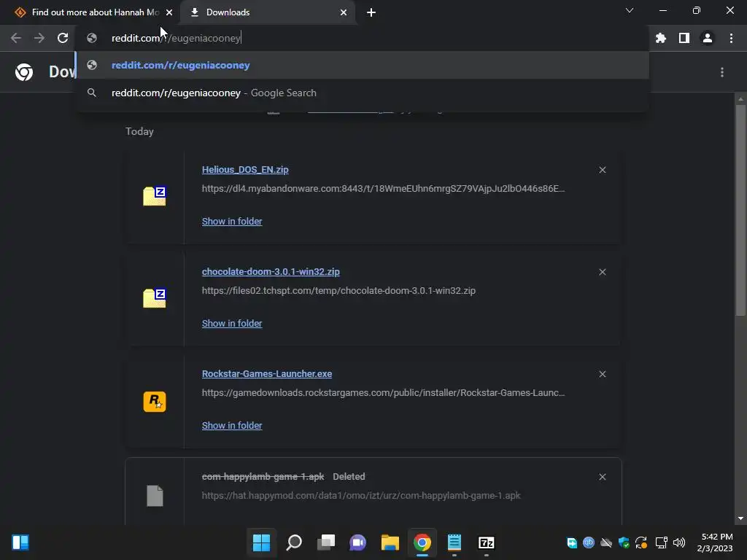Screen dimensions: 747x560
Task: Open Chrome's three-dot menu
Action: click(x=731, y=38)
